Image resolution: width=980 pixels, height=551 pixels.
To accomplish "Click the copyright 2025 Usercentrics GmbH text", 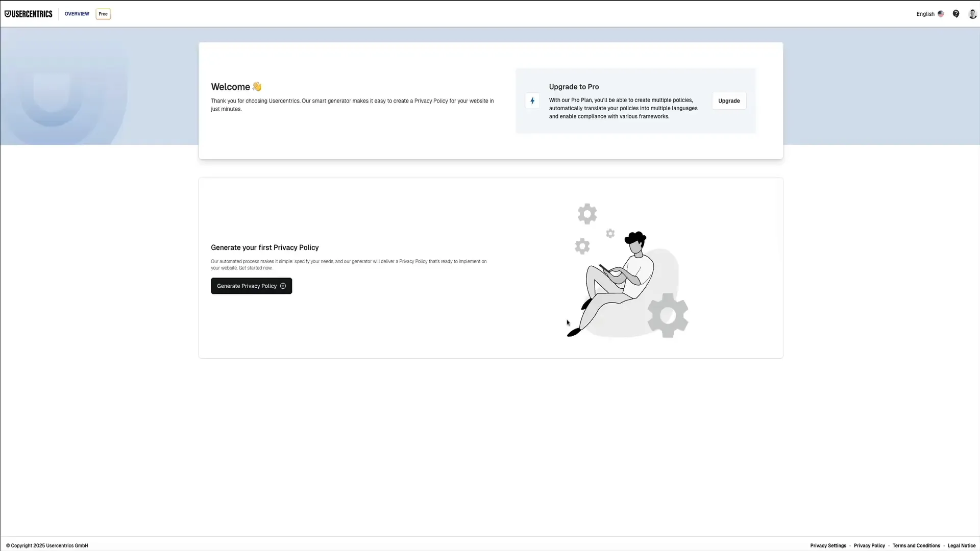I will [47, 545].
